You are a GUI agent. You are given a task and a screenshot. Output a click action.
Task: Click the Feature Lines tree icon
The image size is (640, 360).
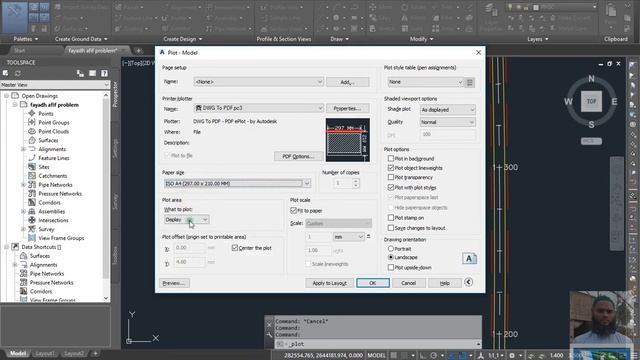coord(32,158)
